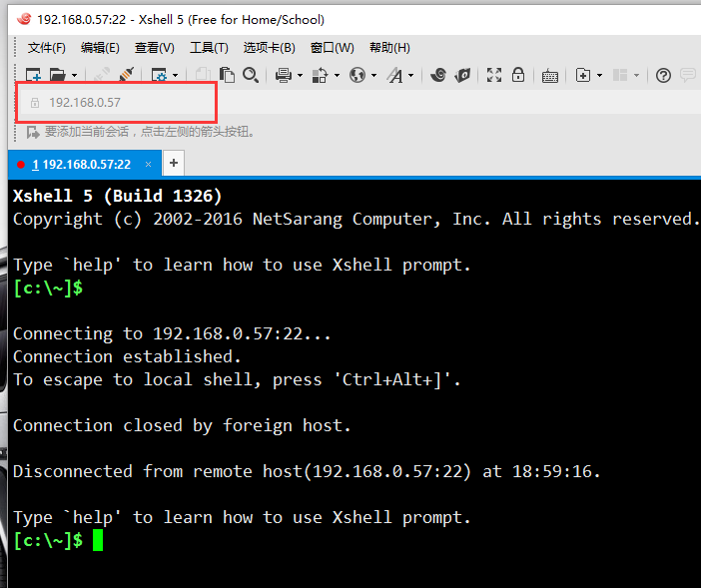Open the key mapping keyboard icon
The width and height of the screenshot is (701, 588).
click(550, 76)
